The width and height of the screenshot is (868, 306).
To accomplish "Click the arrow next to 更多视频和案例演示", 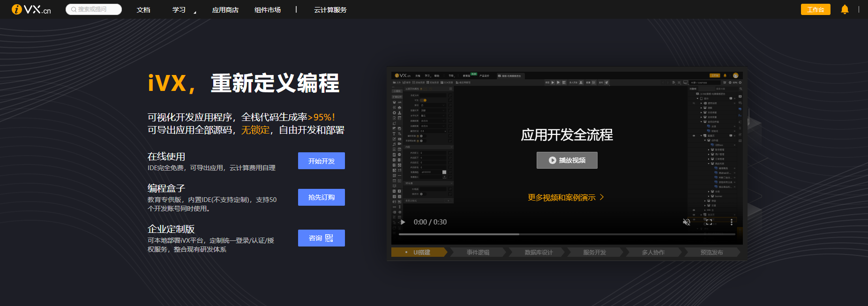I will [x=602, y=197].
